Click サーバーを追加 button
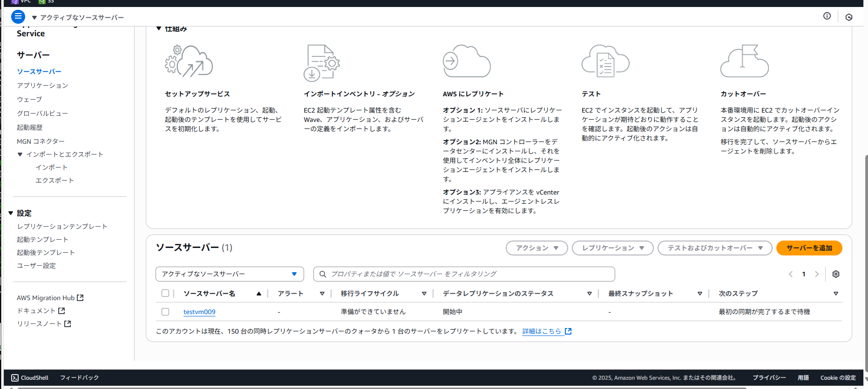Screen dimensions: 868x389 coord(809,248)
